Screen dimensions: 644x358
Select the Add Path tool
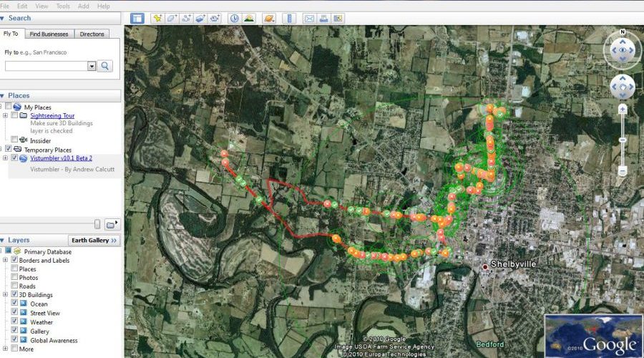[187, 18]
